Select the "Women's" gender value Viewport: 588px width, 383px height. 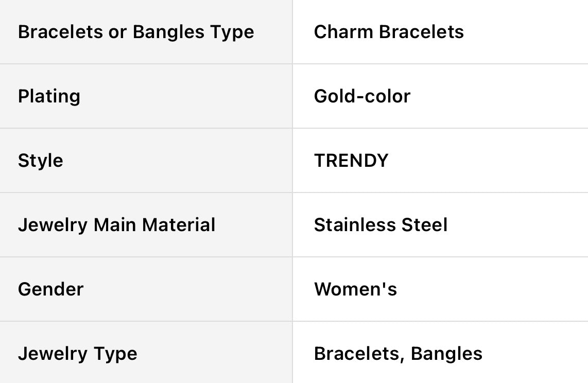[355, 289]
